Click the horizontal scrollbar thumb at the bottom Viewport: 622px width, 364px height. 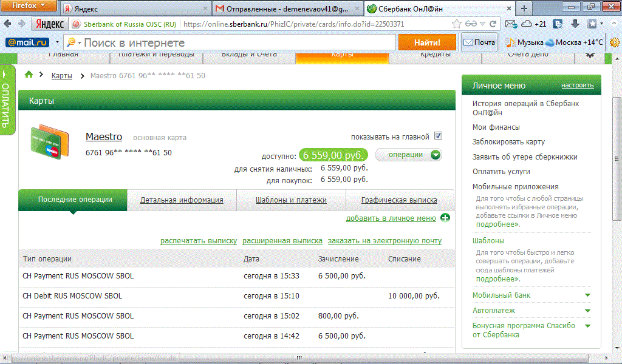[299, 358]
